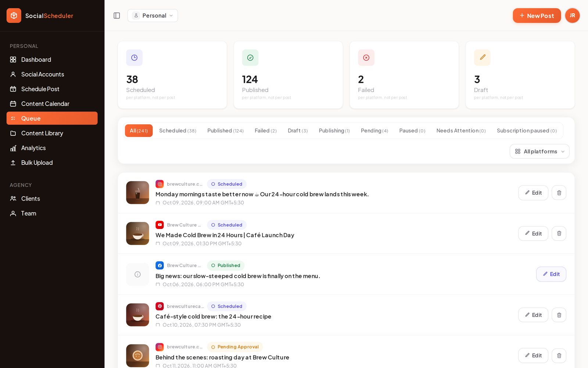Edit the We Made Cold Brew post
This screenshot has height=368, width=588.
(x=533, y=233)
